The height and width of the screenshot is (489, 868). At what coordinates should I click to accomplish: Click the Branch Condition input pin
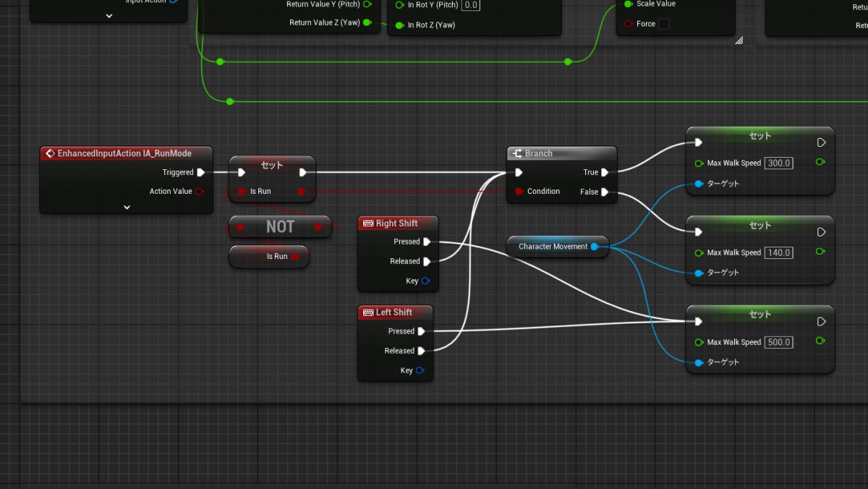pyautogui.click(x=519, y=191)
